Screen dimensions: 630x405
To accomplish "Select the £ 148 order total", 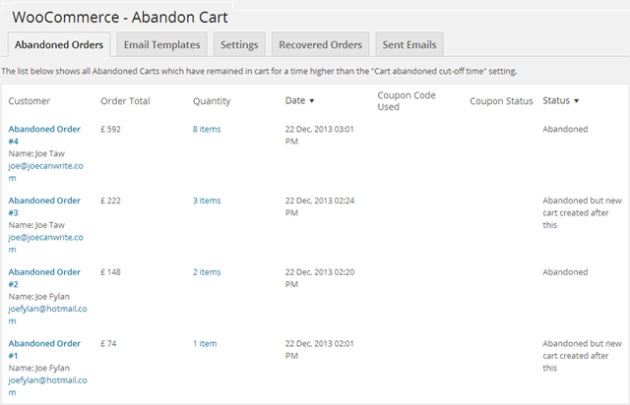I will [110, 272].
